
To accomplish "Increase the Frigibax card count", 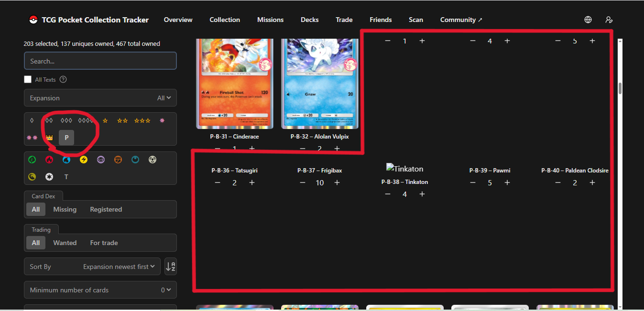I will (337, 182).
